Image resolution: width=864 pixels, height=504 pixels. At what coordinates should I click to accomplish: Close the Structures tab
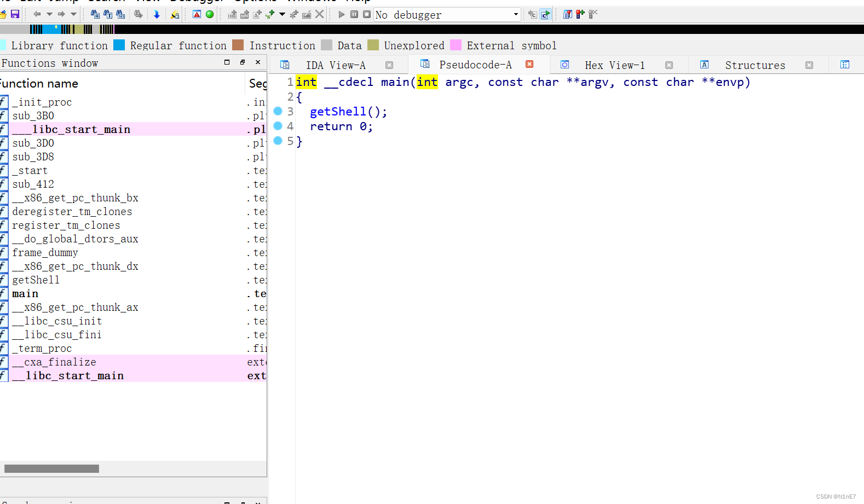click(x=809, y=65)
